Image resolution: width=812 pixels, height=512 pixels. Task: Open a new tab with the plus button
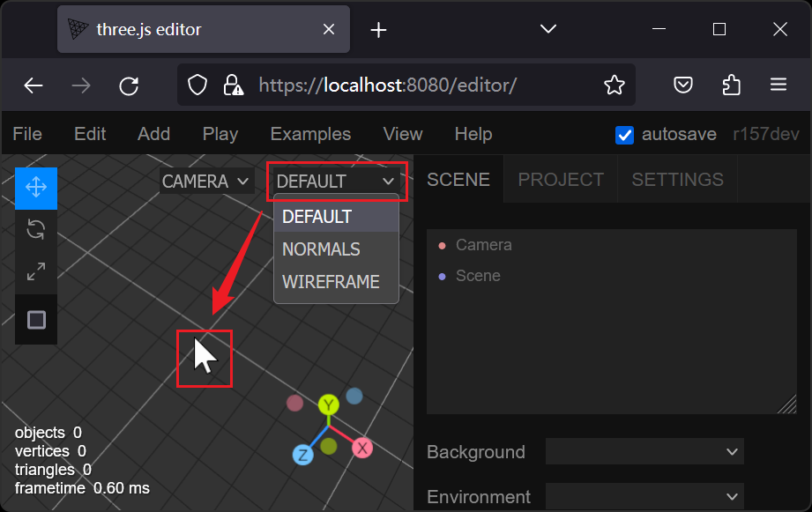[378, 29]
